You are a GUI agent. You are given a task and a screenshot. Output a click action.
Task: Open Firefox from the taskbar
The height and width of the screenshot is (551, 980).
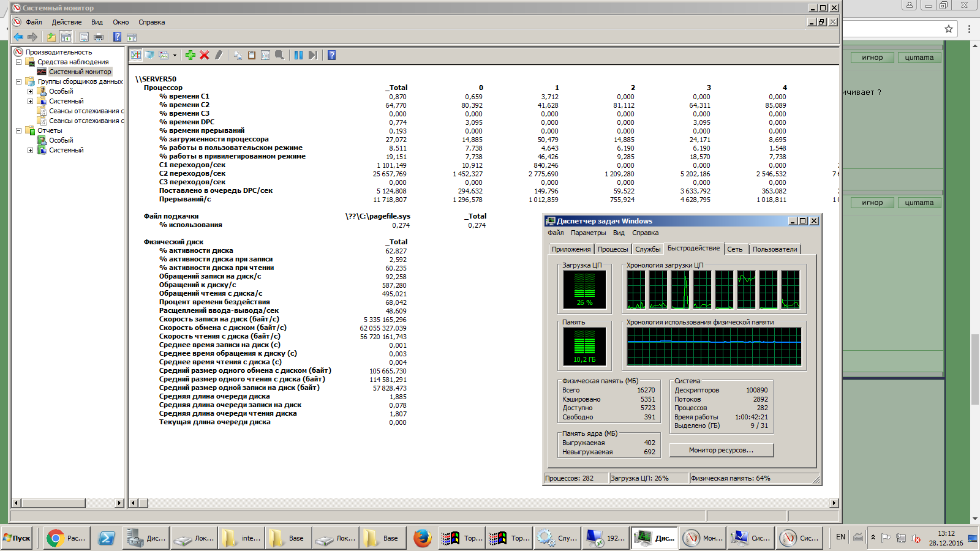(x=422, y=538)
